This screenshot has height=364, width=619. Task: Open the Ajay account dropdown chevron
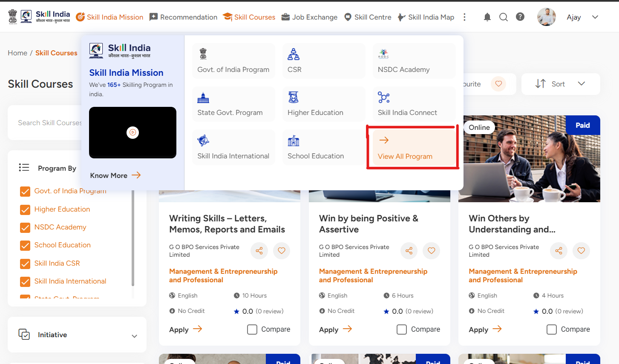(595, 17)
